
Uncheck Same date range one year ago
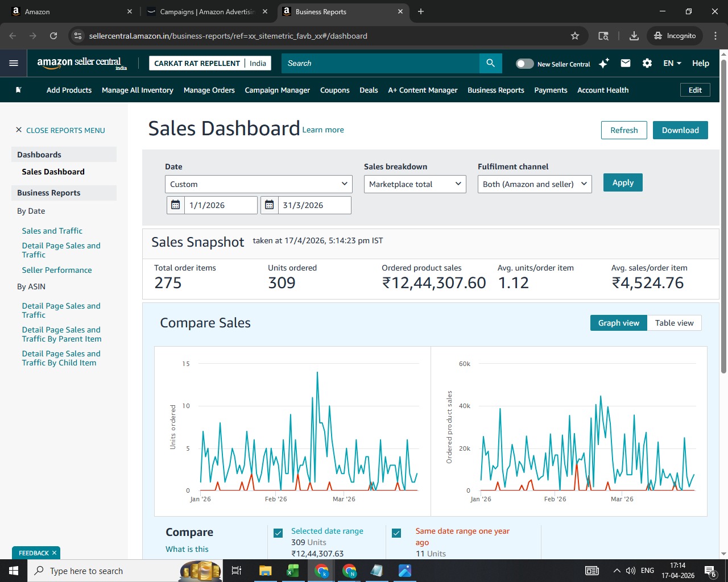click(x=396, y=533)
